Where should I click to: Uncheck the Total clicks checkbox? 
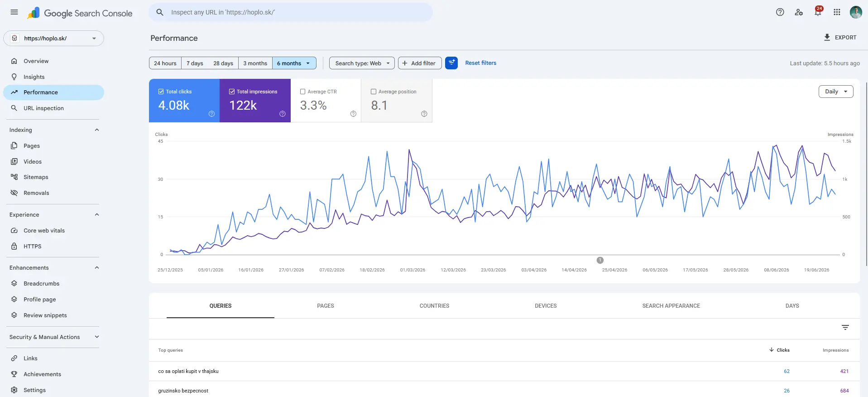pos(161,92)
